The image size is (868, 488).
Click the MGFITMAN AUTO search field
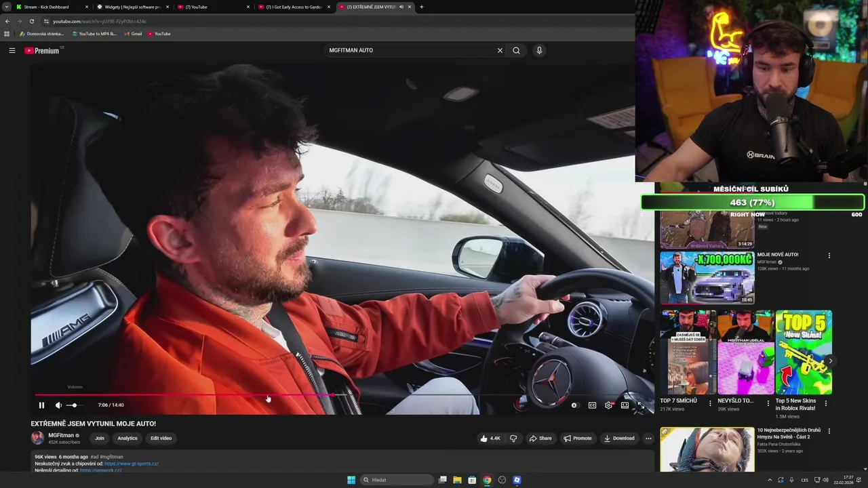point(410,50)
